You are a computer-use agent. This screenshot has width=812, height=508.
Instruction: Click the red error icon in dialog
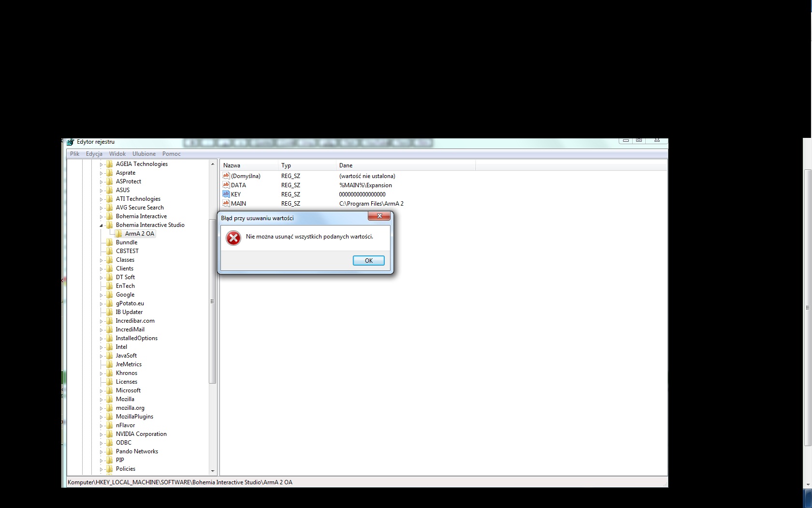(233, 238)
